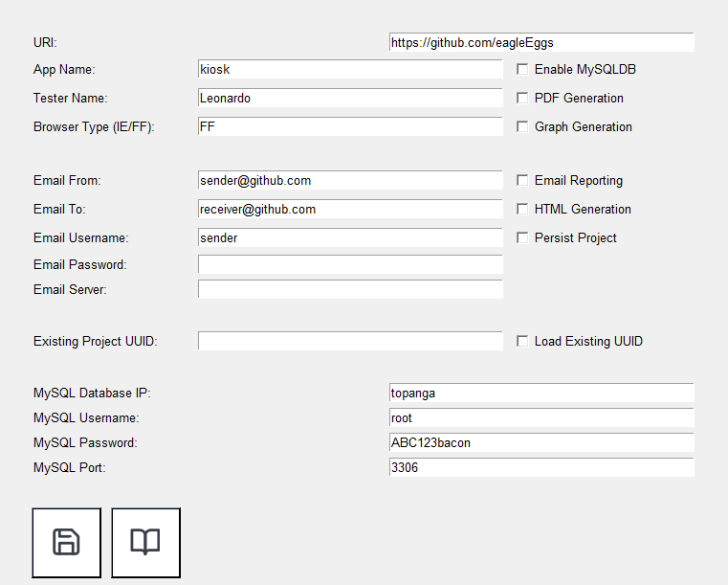This screenshot has height=585, width=728.
Task: Edit the Email From field
Action: [349, 180]
